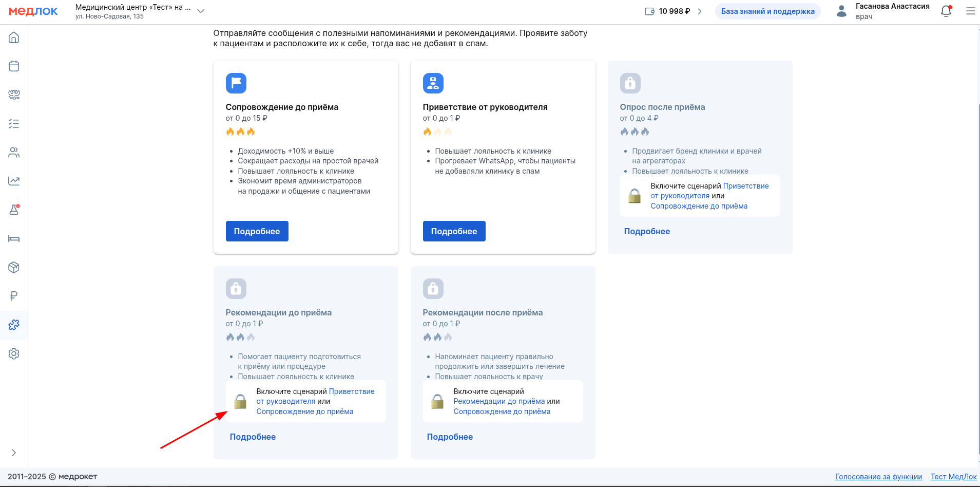
Task: Open the calendar schedule sidebar icon
Action: [x=14, y=66]
